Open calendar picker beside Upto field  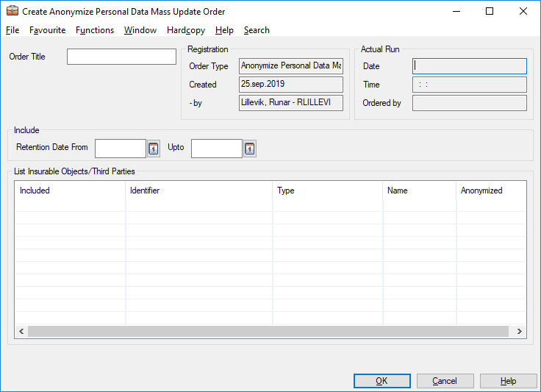coord(250,149)
